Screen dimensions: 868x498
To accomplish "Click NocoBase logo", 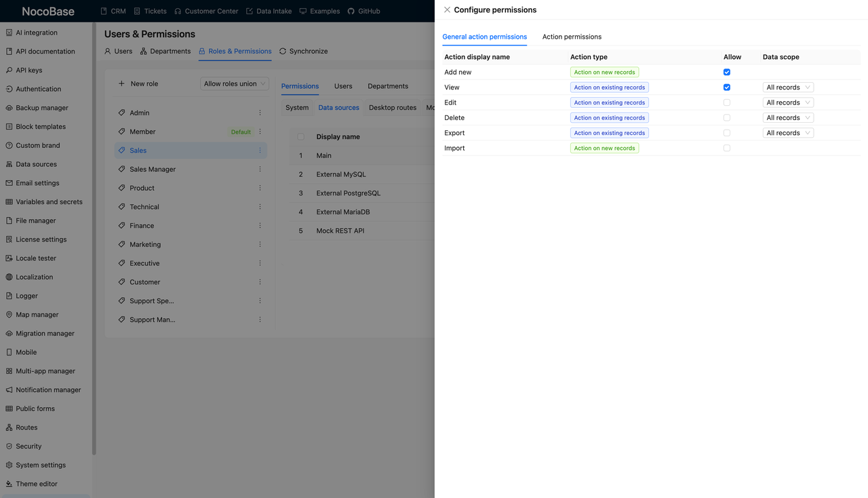I will pos(48,11).
